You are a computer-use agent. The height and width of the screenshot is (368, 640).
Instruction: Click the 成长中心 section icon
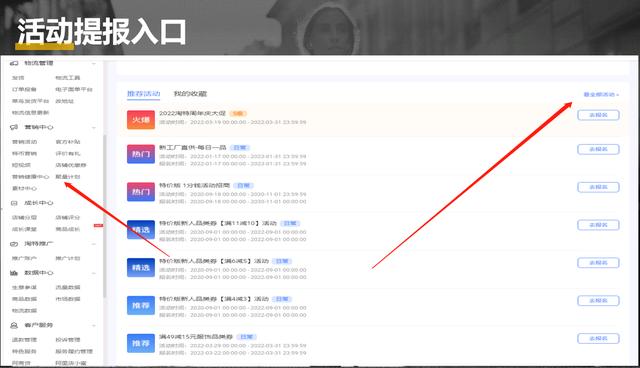click(x=14, y=203)
